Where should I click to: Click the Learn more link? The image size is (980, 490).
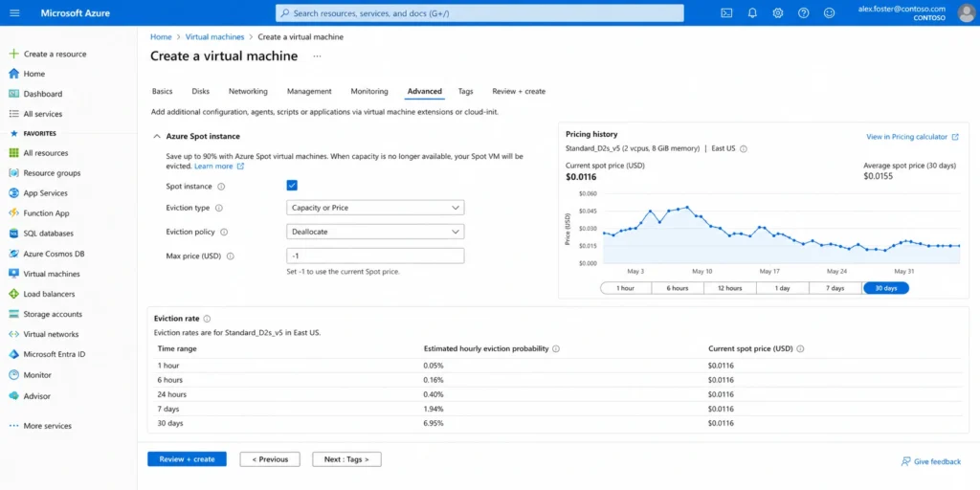click(219, 167)
